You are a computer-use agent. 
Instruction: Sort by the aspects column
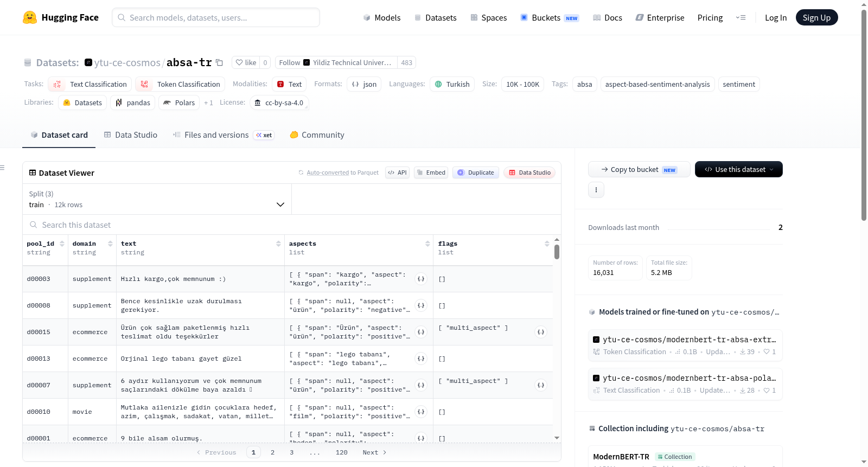point(427,244)
